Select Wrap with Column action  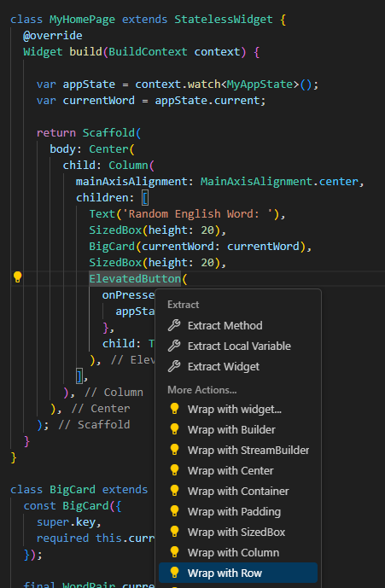[x=238, y=552]
